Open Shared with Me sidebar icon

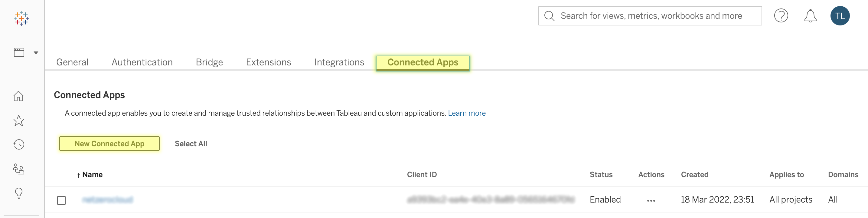point(18,169)
